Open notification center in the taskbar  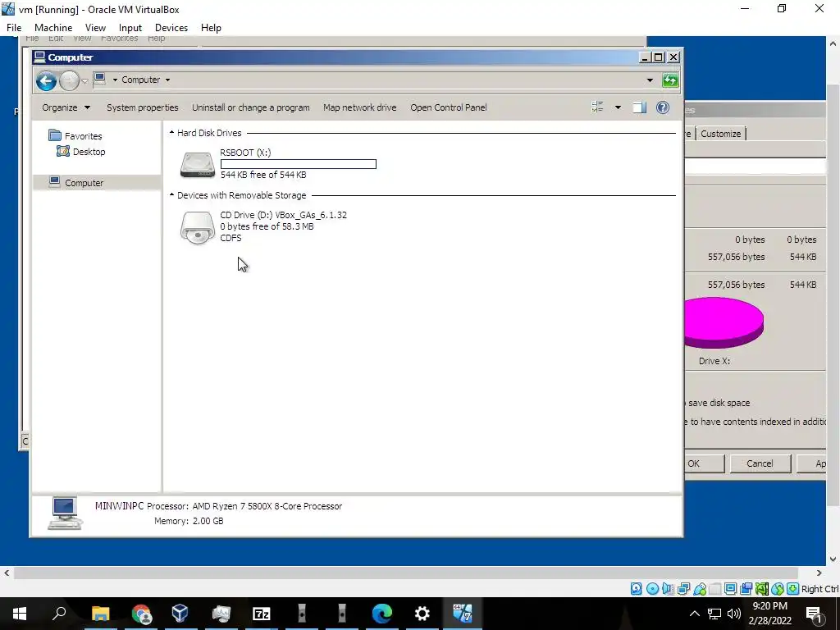pos(814,614)
